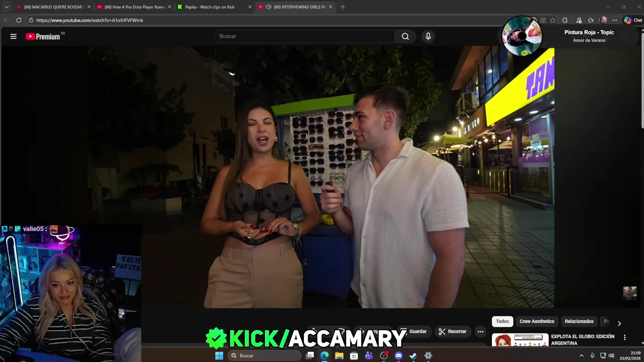Open Microsoft Teams from the taskbar

tap(369, 355)
